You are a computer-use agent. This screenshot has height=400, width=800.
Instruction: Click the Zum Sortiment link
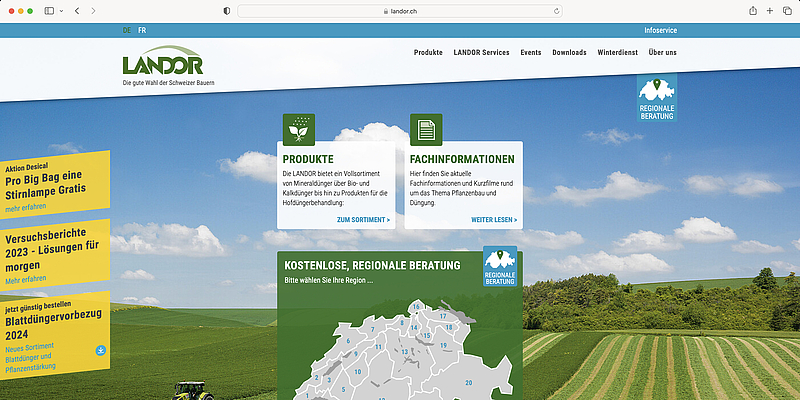point(363,219)
